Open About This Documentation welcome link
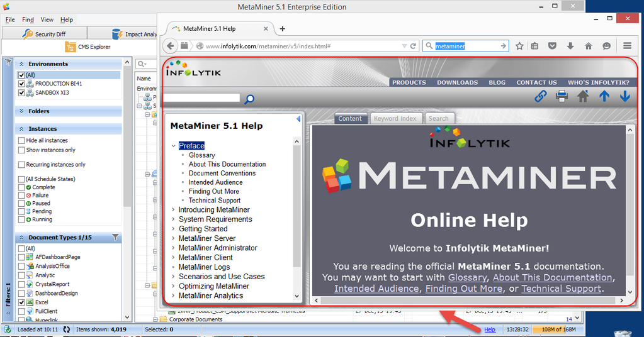Image resolution: width=644 pixels, height=337 pixels. pyautogui.click(x=553, y=277)
